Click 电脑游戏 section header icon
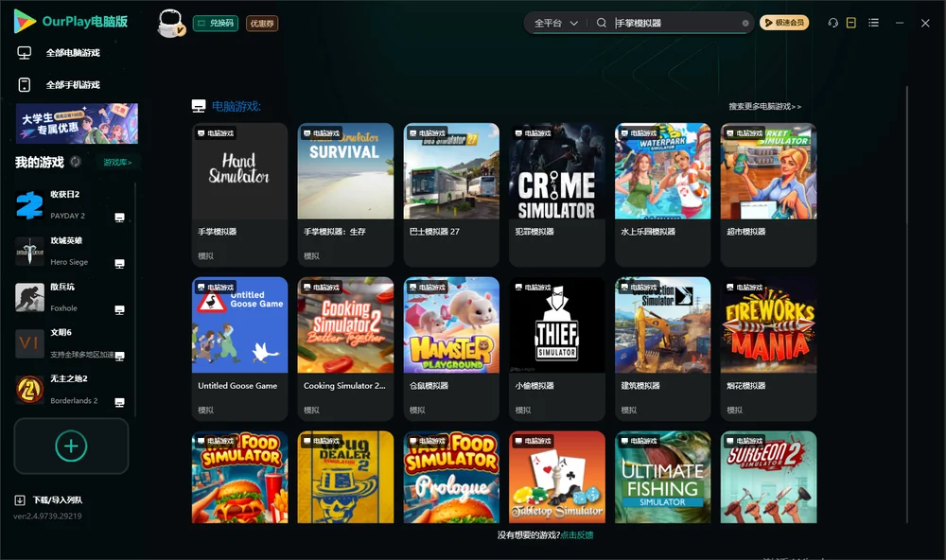The image size is (946, 560). click(x=199, y=106)
